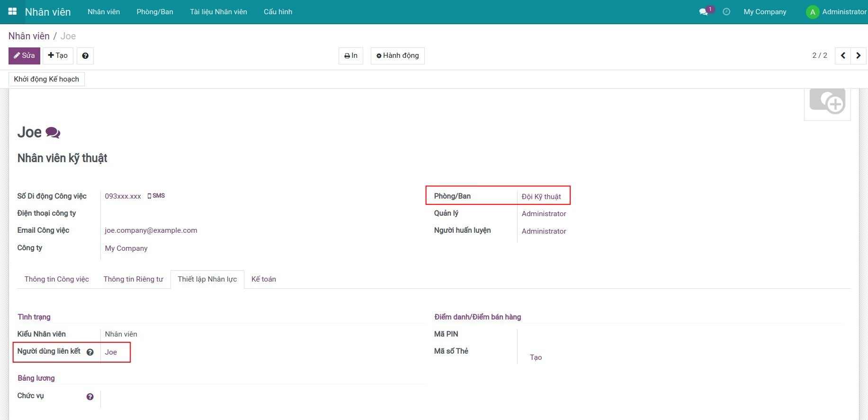Go to next employee record arrow
The image size is (868, 420).
click(x=859, y=55)
